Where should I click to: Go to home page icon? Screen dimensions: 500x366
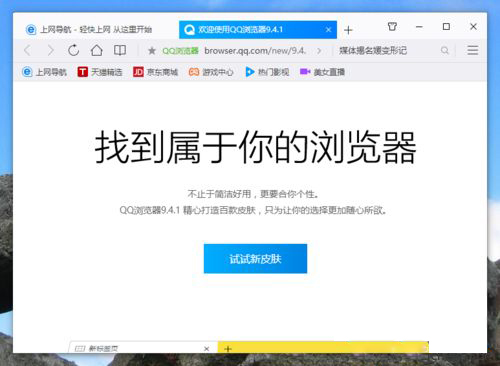pos(97,50)
